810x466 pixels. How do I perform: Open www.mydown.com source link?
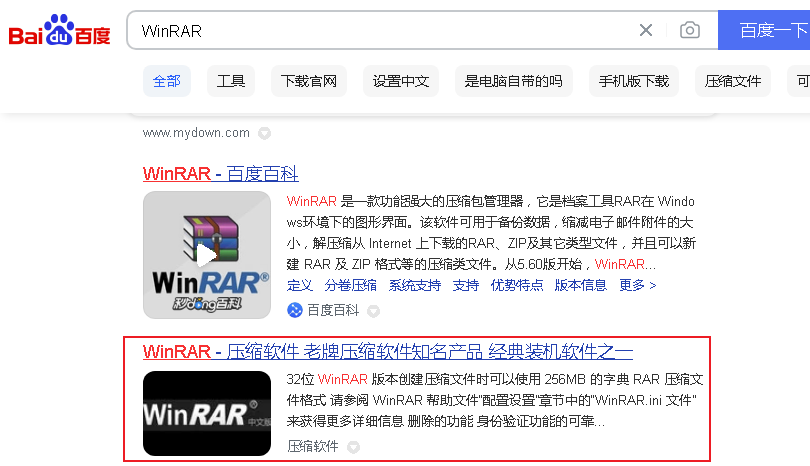click(x=196, y=133)
